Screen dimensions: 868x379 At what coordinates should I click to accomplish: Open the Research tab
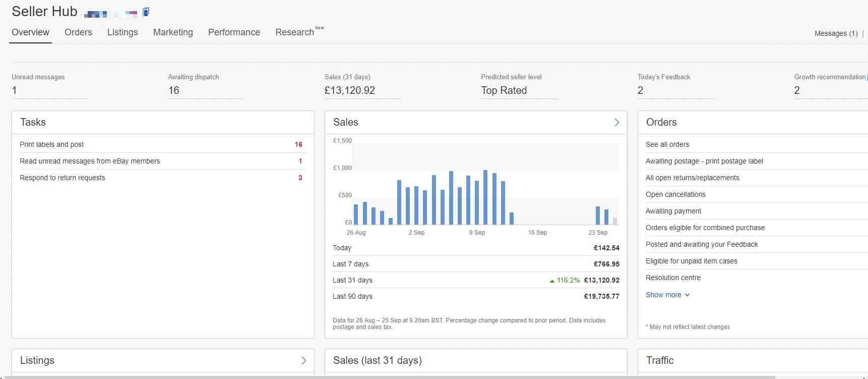coord(295,32)
